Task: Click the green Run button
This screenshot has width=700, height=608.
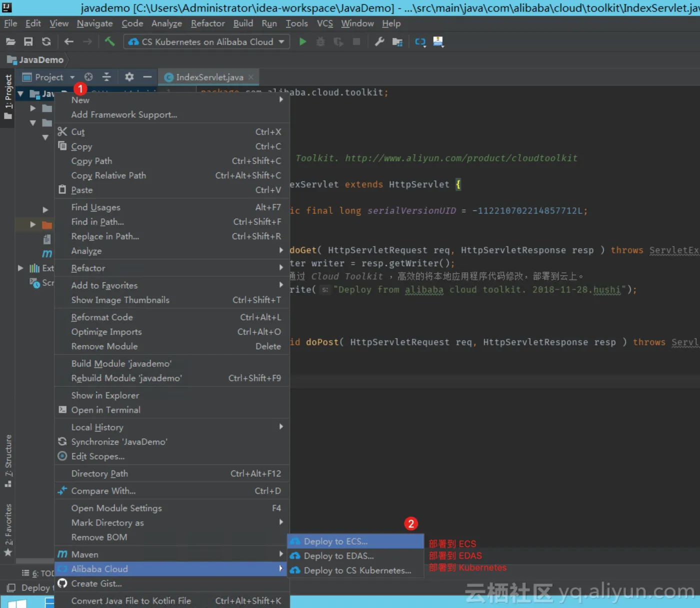Action: click(x=302, y=42)
